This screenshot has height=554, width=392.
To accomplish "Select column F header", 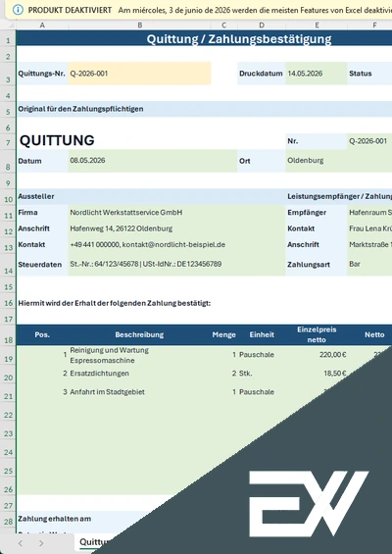I will tap(369, 25).
